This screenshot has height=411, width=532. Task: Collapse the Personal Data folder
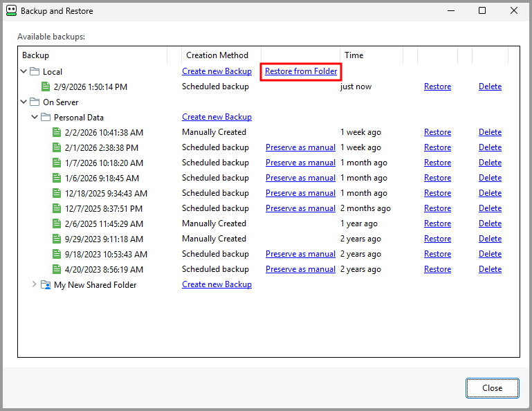[x=35, y=117]
